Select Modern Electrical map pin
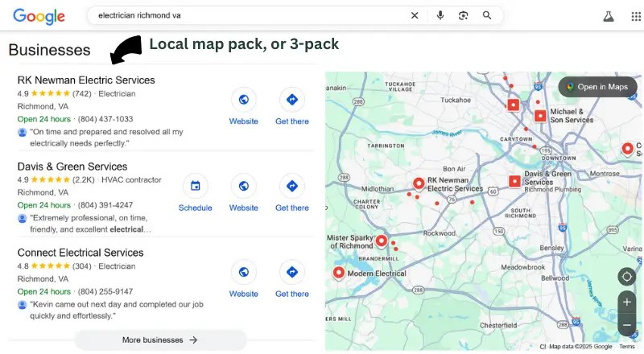This screenshot has height=354, width=644. (338, 273)
